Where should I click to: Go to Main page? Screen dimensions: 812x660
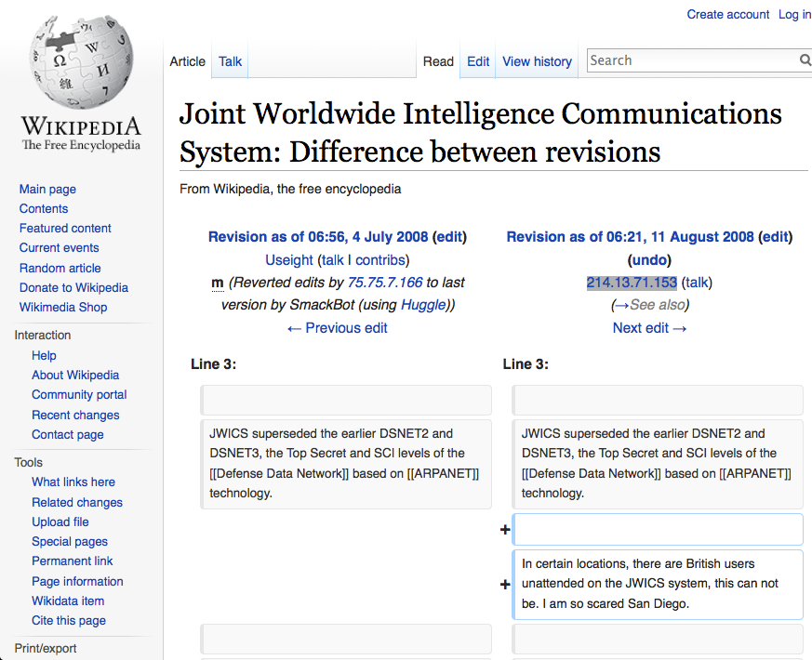(x=47, y=189)
